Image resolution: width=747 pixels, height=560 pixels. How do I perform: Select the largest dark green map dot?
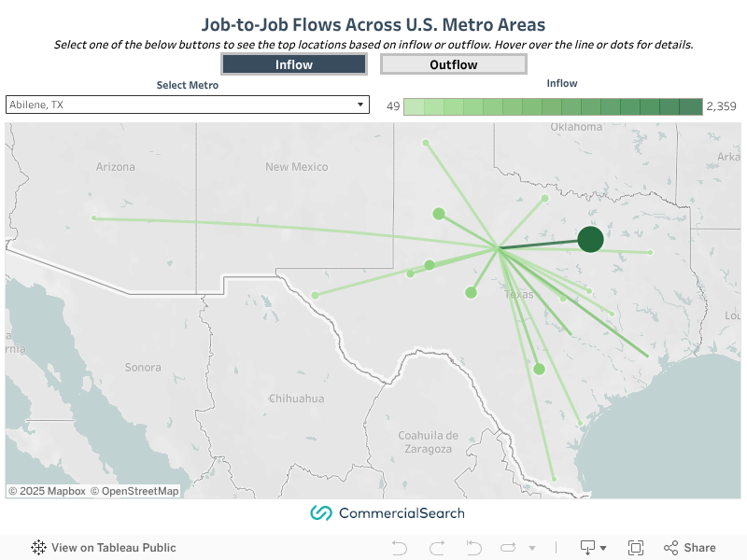click(590, 240)
